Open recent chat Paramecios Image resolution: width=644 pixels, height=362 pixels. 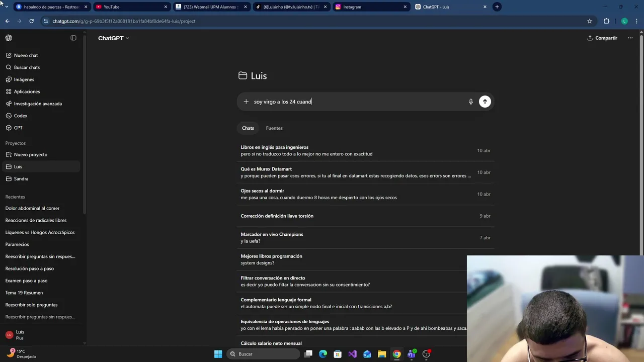pyautogui.click(x=42, y=244)
